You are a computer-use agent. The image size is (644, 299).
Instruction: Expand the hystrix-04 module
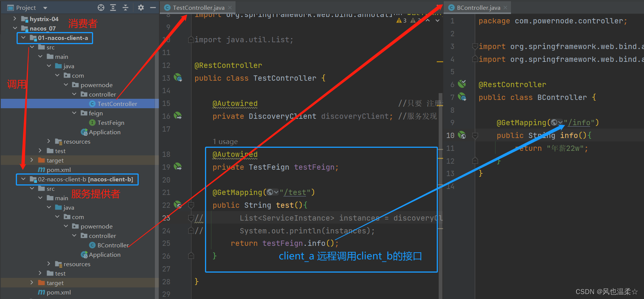pos(15,18)
